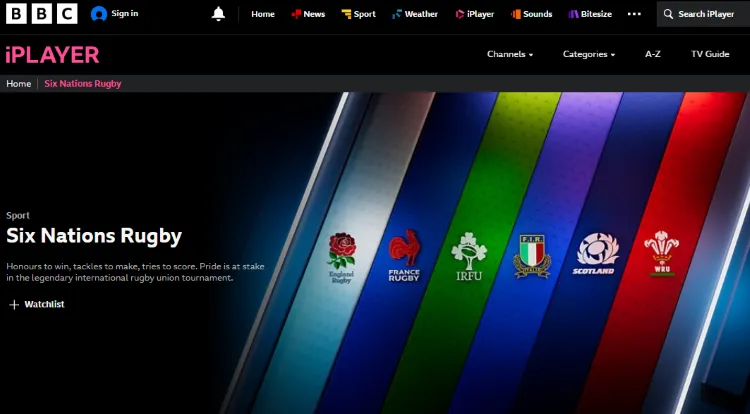The width and height of the screenshot is (750, 414).
Task: Open the Categories dropdown
Action: [x=589, y=54]
